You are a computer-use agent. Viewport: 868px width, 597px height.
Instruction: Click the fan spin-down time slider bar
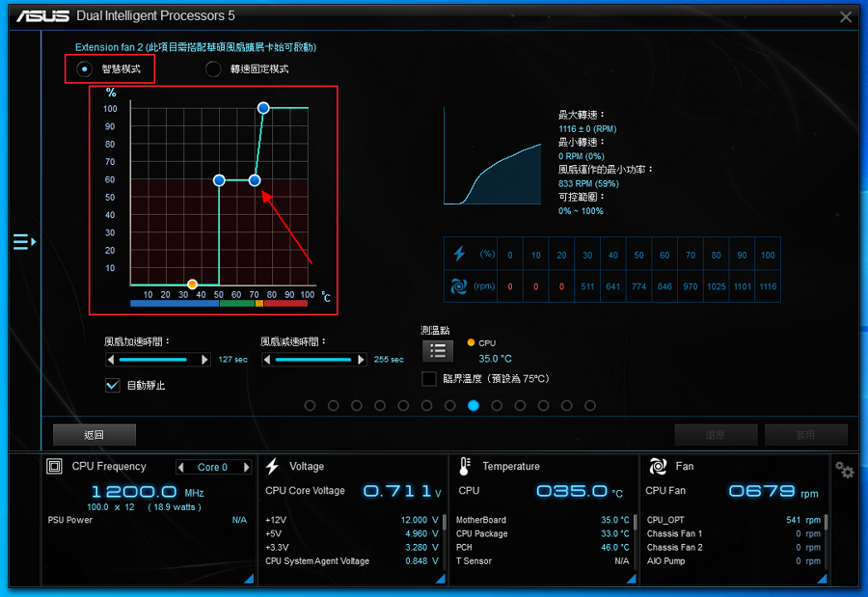(312, 360)
